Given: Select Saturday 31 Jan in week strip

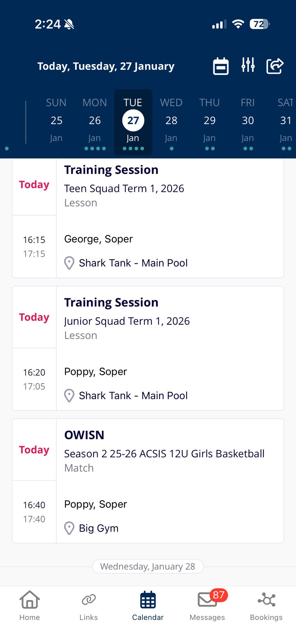Looking at the screenshot, I should coord(285,121).
